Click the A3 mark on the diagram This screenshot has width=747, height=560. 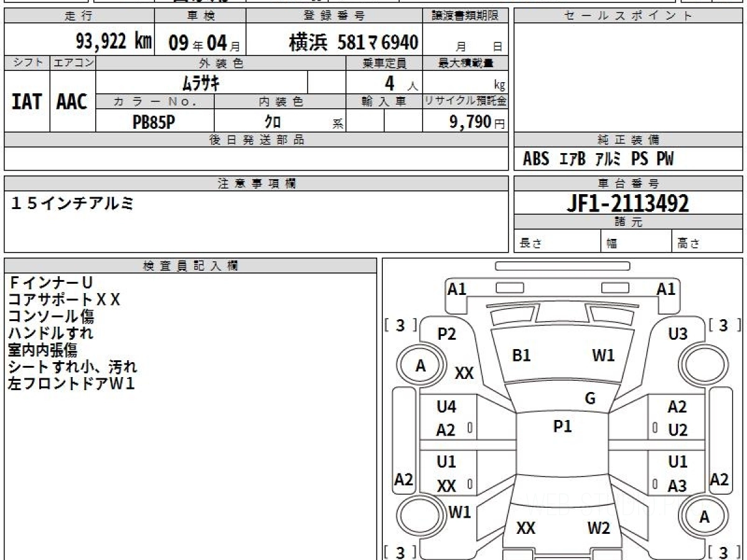pyautogui.click(x=677, y=486)
